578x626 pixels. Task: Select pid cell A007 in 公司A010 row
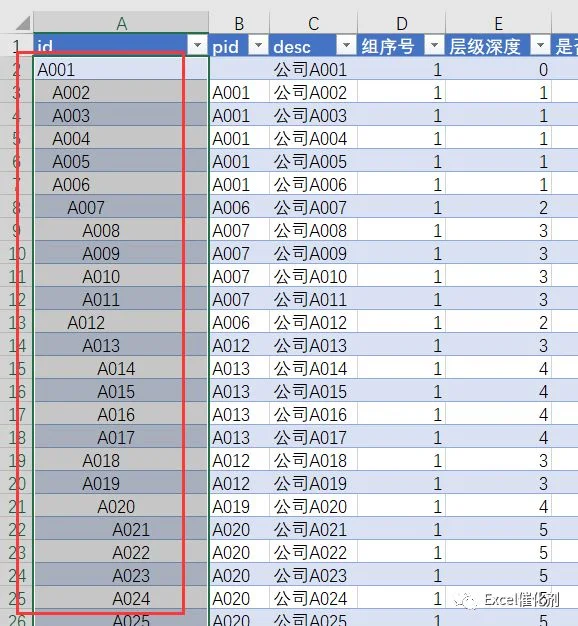pyautogui.click(x=239, y=277)
